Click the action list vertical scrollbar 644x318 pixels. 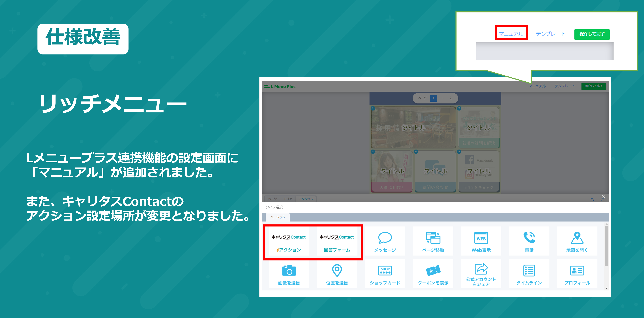coord(606,246)
